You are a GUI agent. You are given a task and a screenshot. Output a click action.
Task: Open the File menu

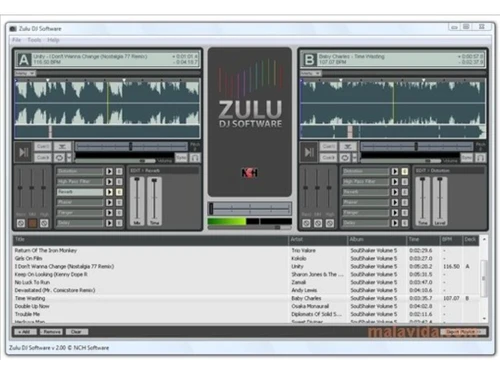pos(16,40)
